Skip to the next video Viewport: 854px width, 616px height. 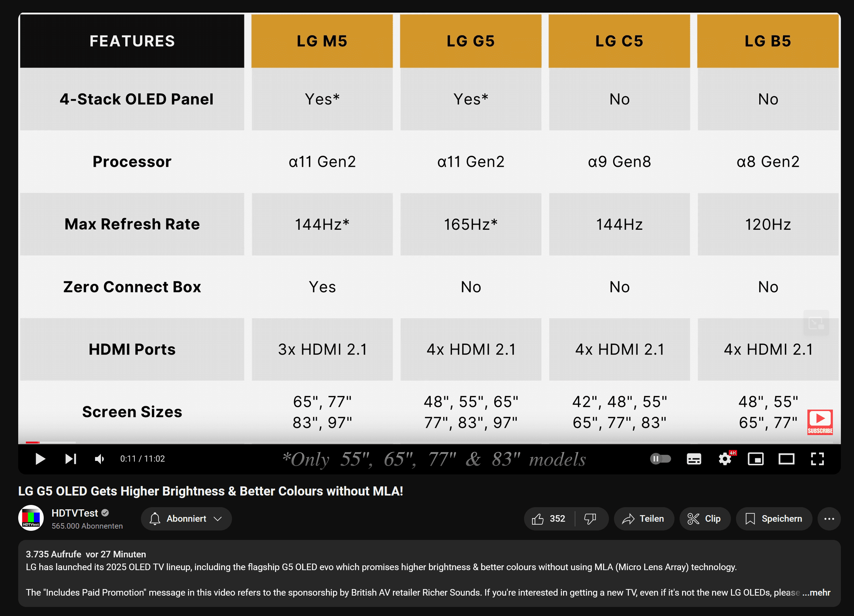pyautogui.click(x=71, y=459)
